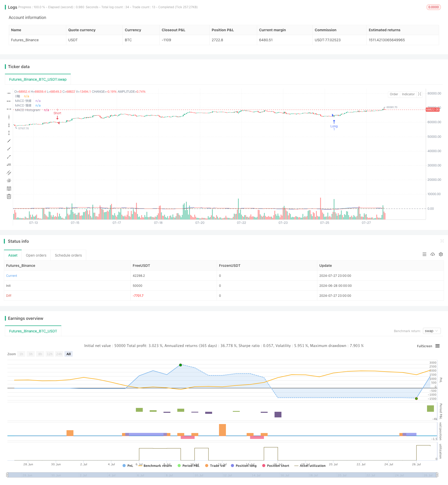448x485 pixels.
Task: Click the left handle of range navigator
Action: [x=7, y=475]
